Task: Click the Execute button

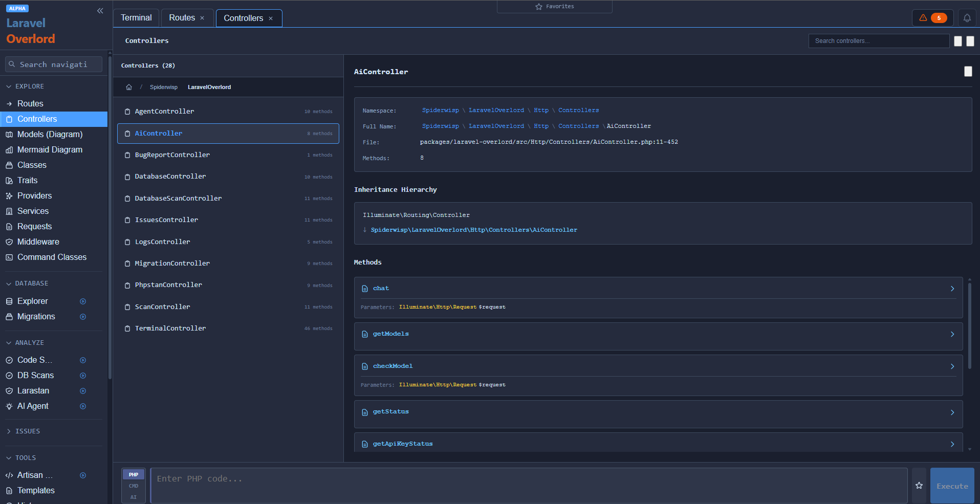Action: 952,486
